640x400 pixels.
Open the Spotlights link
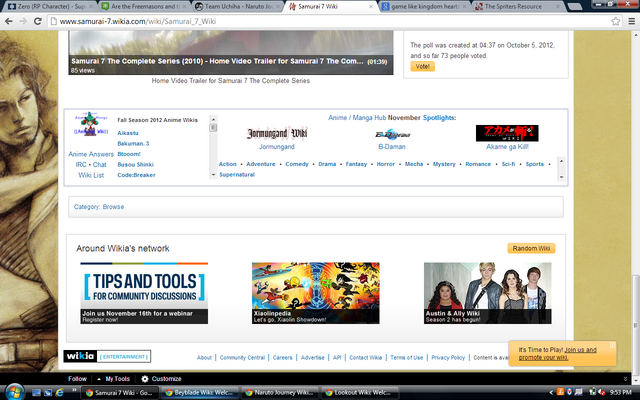click(x=439, y=118)
